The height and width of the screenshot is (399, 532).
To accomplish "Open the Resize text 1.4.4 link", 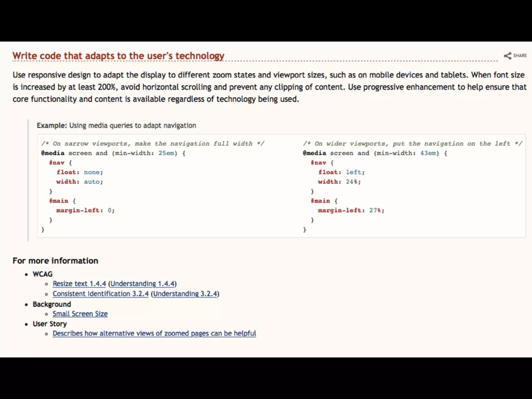I will click(79, 284).
